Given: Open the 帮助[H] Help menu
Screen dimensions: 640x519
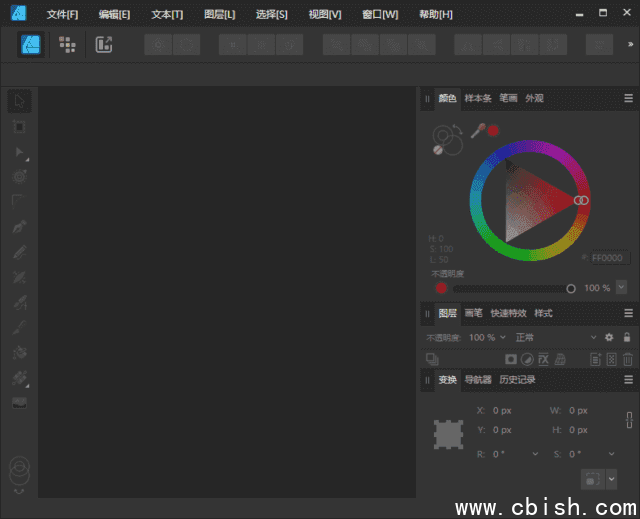Looking at the screenshot, I should click(436, 15).
